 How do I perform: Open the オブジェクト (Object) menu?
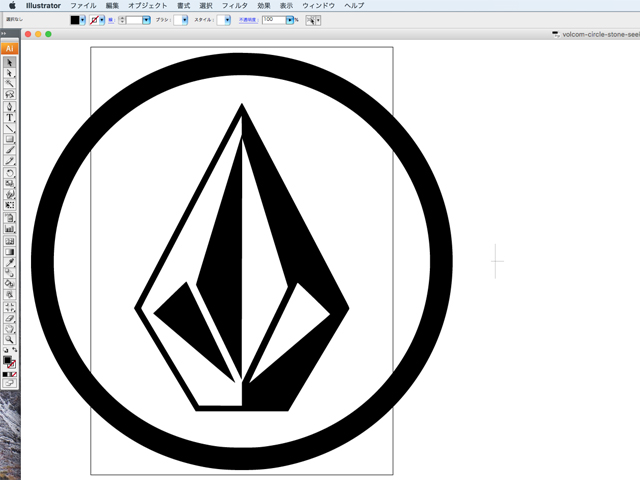coord(148,5)
